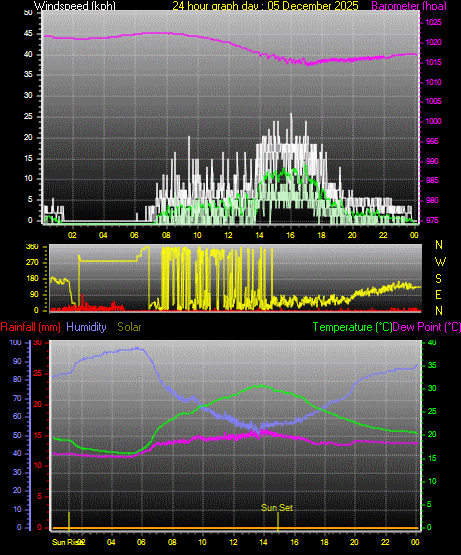Click the green 35 on temperature axis
The image size is (461, 555).
point(432,365)
